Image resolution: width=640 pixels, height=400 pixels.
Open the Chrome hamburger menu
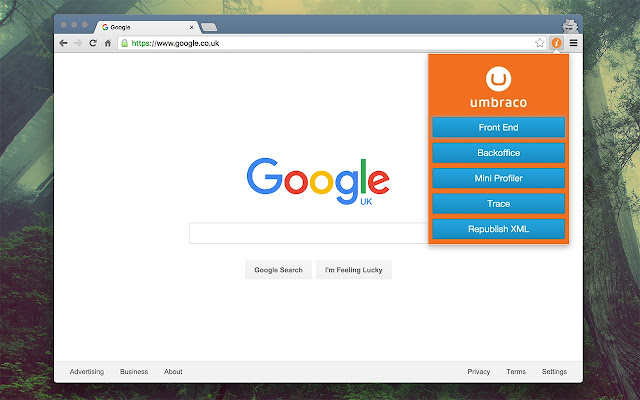coord(573,43)
